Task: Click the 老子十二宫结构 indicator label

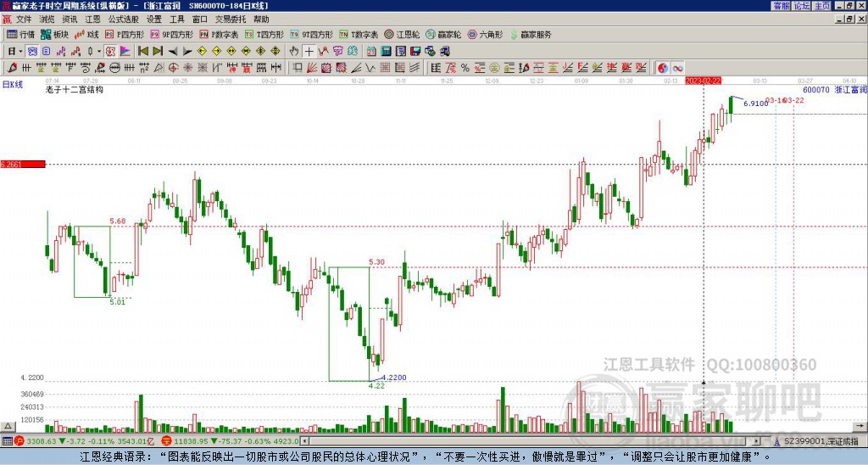Action: [75, 89]
